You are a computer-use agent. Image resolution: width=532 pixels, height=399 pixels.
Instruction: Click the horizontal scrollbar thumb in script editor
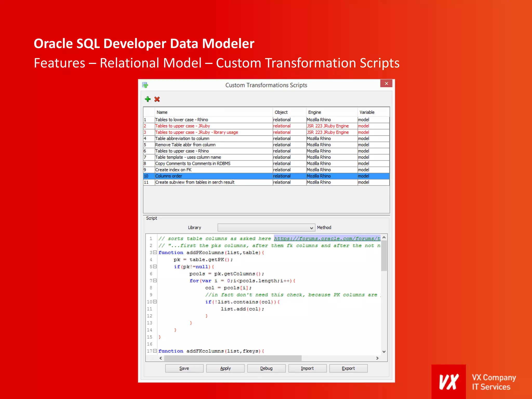coord(233,358)
